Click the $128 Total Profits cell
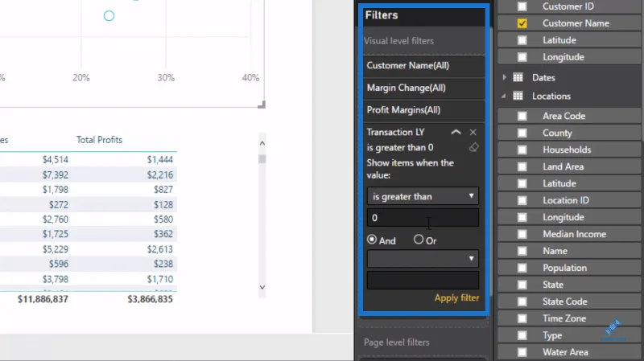The width and height of the screenshot is (644, 361). point(163,205)
